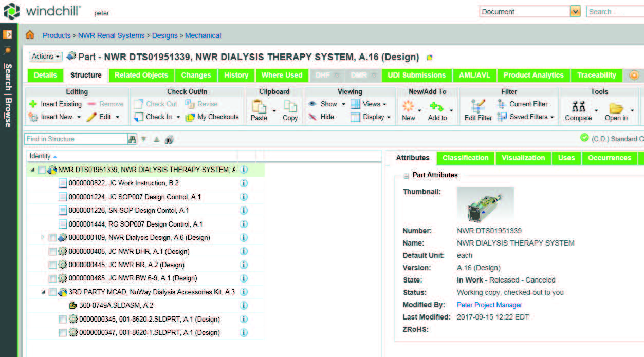Click the info icon for JC Work Instruction row

point(244,183)
